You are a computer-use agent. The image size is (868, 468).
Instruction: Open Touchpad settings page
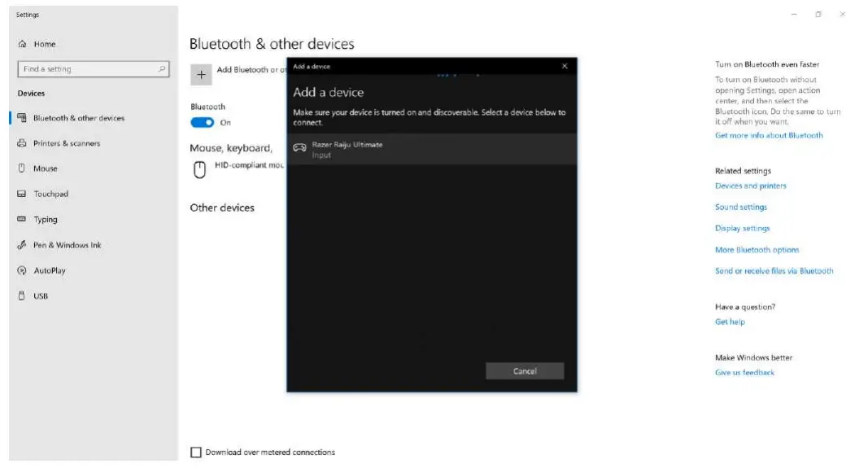click(51, 194)
